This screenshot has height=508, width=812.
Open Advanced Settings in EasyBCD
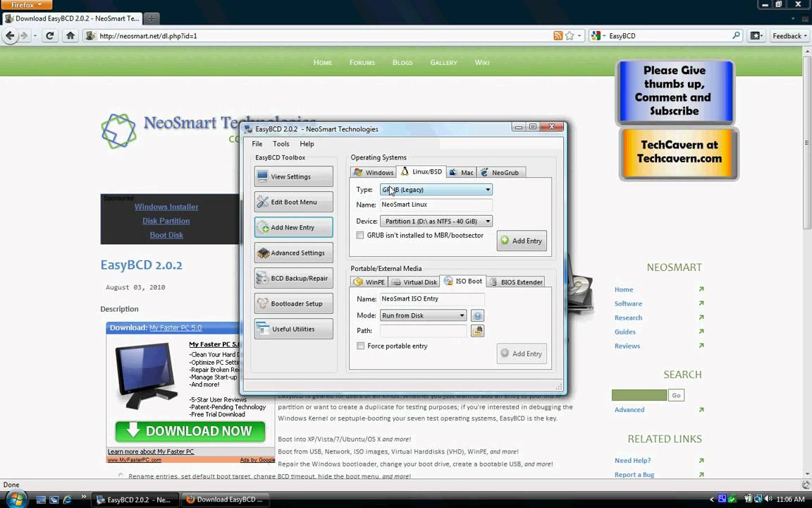[x=293, y=253]
